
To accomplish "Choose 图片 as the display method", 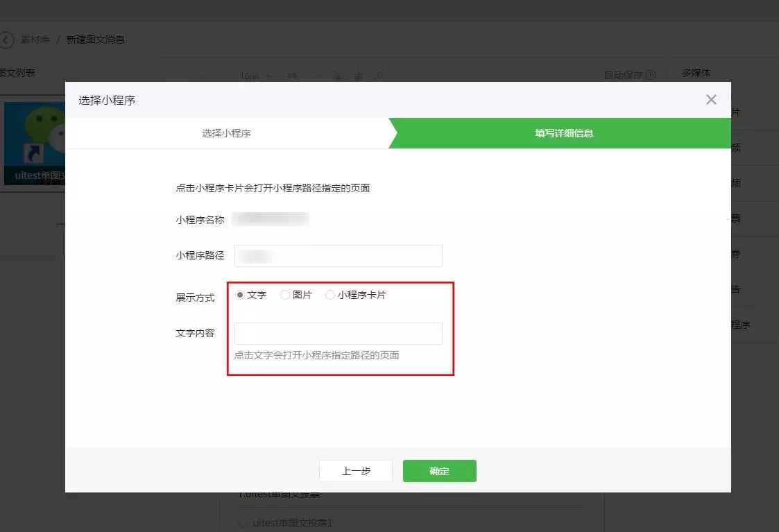I will (x=285, y=295).
